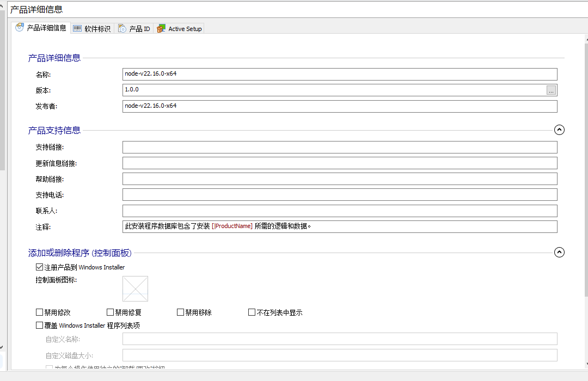Click the 支持链接 input field
The height and width of the screenshot is (381, 588).
[340, 147]
